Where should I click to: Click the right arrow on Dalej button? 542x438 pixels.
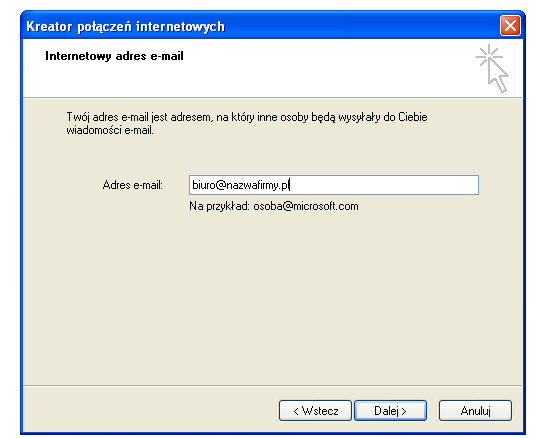pyautogui.click(x=403, y=411)
